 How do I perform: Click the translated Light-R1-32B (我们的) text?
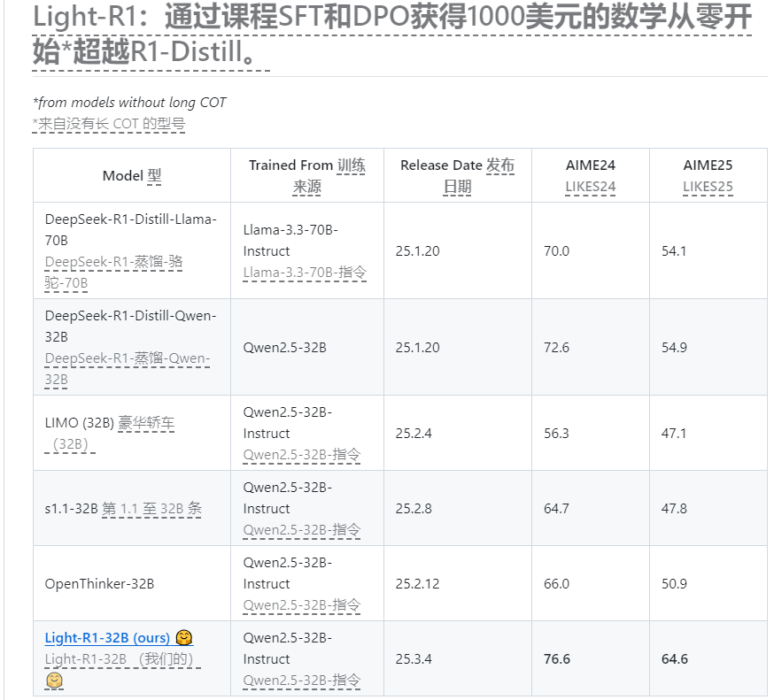[x=122, y=659]
